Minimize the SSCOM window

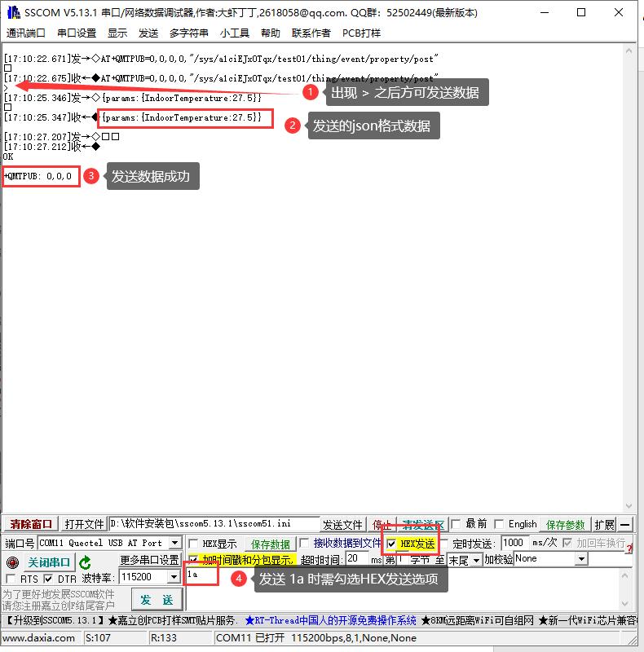545,12
